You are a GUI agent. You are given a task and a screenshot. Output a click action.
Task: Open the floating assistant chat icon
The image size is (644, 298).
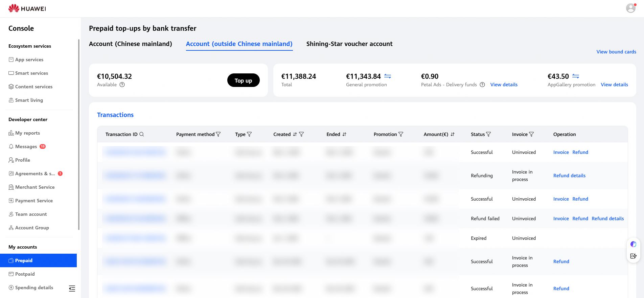point(634,244)
